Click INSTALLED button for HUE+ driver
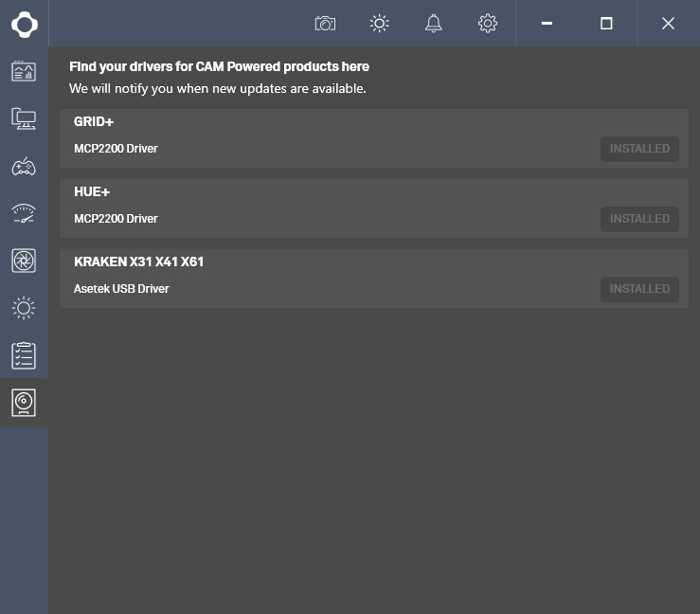The width and height of the screenshot is (700, 614). (639, 219)
